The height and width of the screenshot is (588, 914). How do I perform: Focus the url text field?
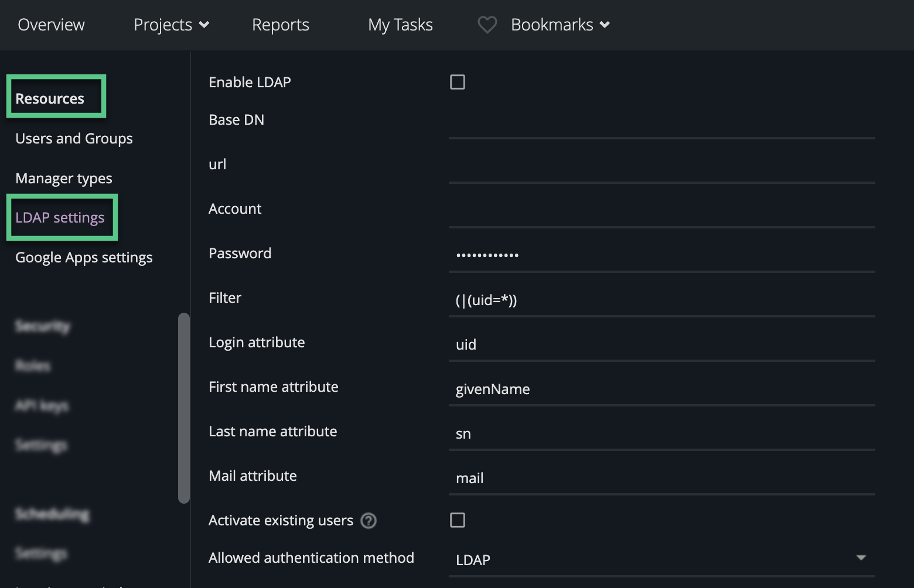click(661, 169)
